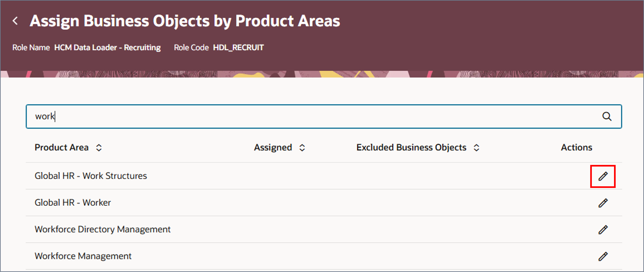Screen dimensions: 644x272
Task: Click sort arrows beside Excluded Business Objects
Action: [x=476, y=148]
